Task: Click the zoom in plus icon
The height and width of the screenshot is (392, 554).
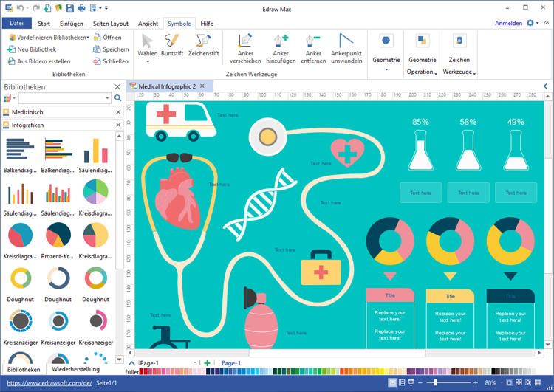Action: click(x=476, y=383)
